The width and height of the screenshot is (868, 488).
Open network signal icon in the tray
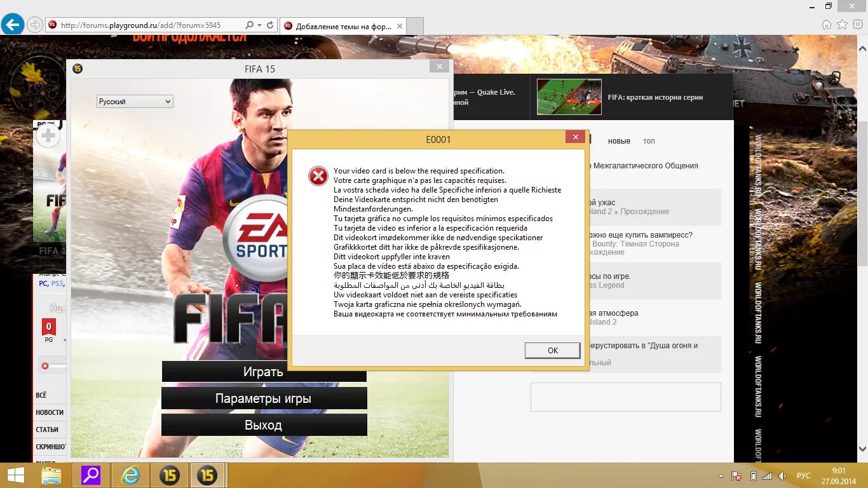point(767,476)
